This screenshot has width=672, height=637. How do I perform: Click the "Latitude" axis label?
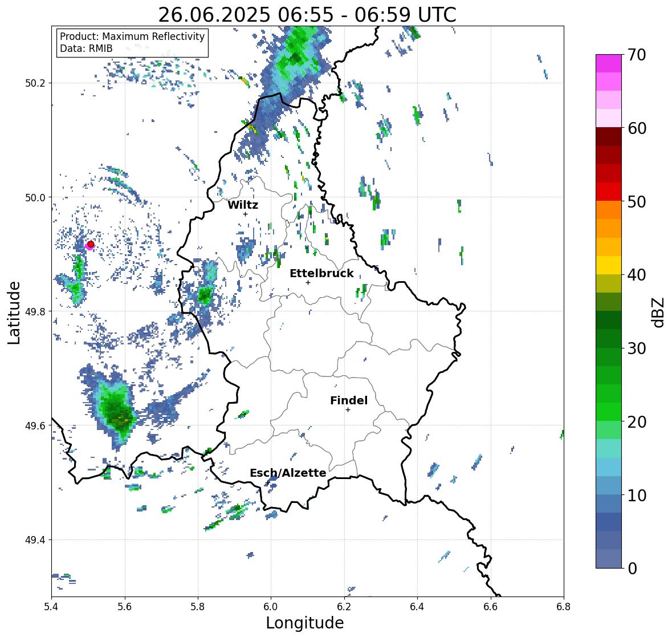pyautogui.click(x=14, y=313)
